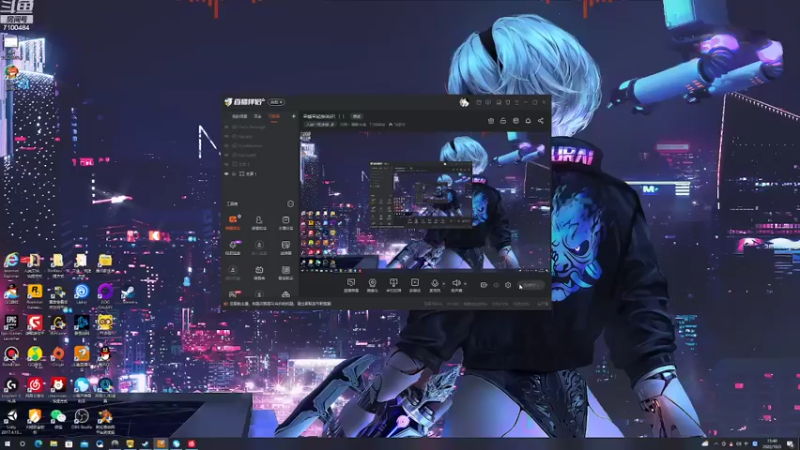Open the mode dropdown pill beside the logo
This screenshot has height=450, width=800.
tap(277, 102)
